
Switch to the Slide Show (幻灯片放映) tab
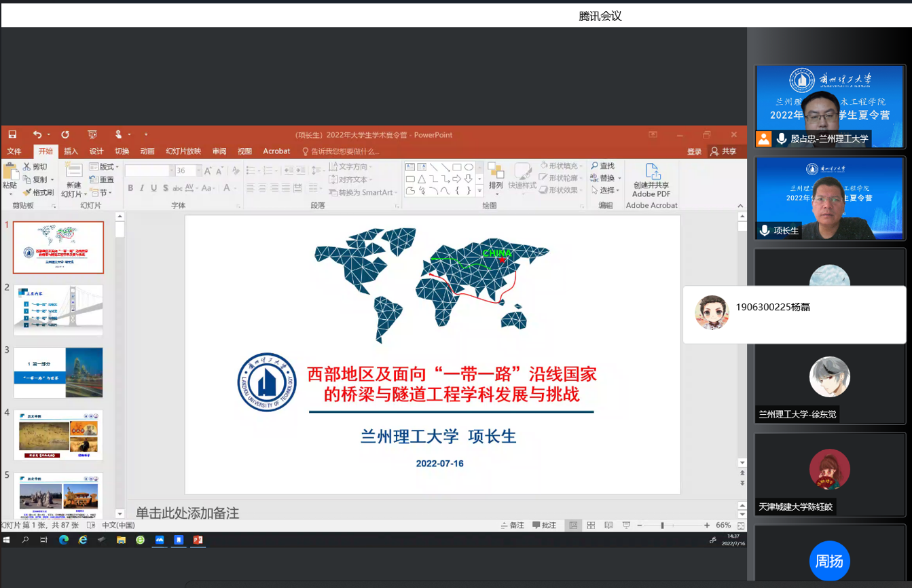tap(183, 151)
